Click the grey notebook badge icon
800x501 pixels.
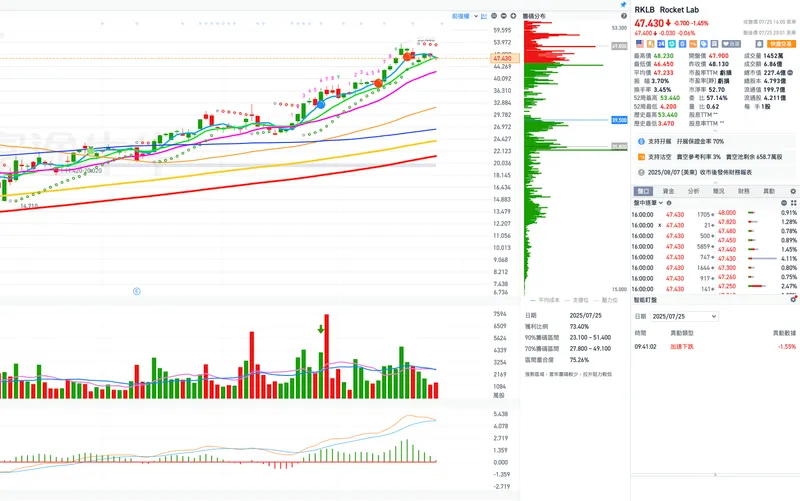click(x=714, y=44)
